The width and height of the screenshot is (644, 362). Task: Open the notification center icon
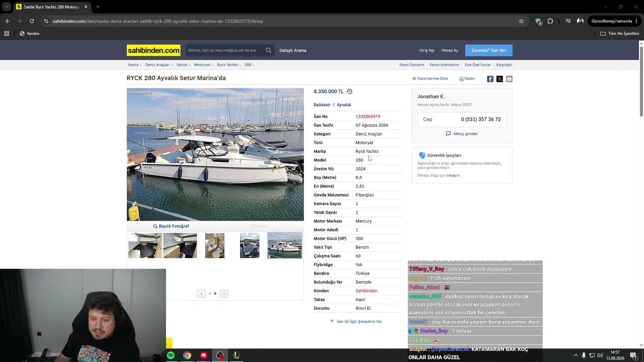pyautogui.click(x=633, y=355)
